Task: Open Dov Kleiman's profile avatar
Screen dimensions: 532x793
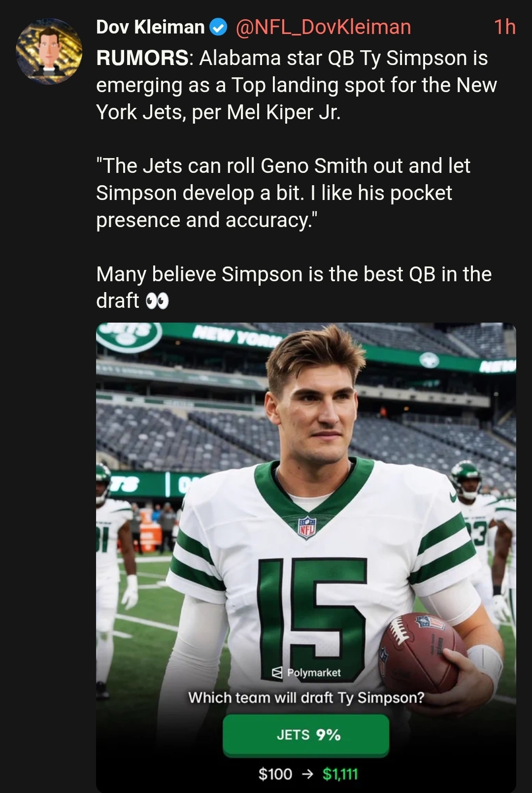Action: tap(49, 51)
